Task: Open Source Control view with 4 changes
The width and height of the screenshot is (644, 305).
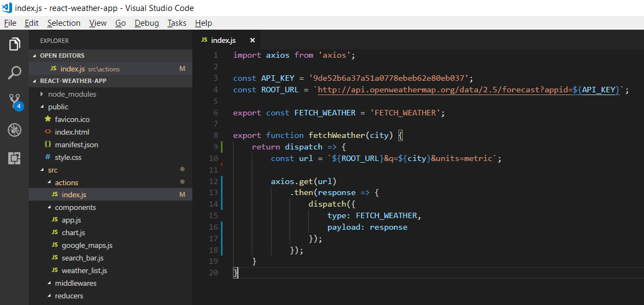Action: [15, 102]
